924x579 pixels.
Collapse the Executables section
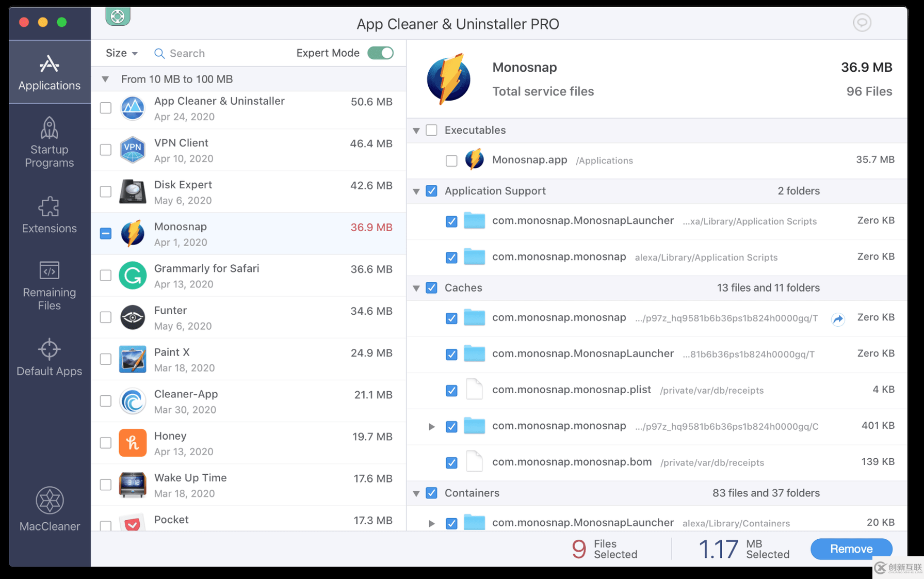point(416,131)
